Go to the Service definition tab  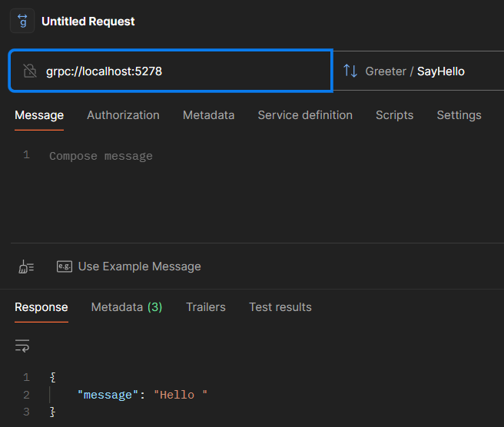[x=305, y=115]
